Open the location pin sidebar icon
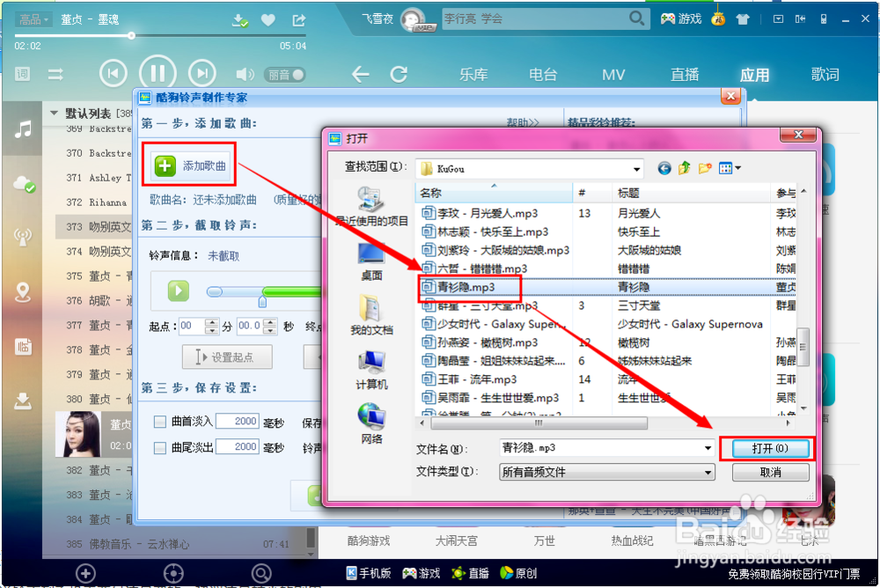This screenshot has height=588, width=880. coord(23,292)
